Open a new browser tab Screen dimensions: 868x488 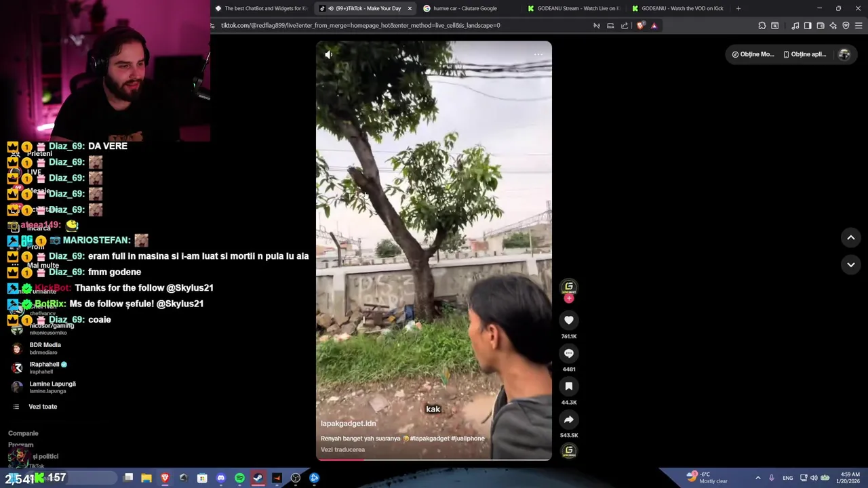coord(738,8)
